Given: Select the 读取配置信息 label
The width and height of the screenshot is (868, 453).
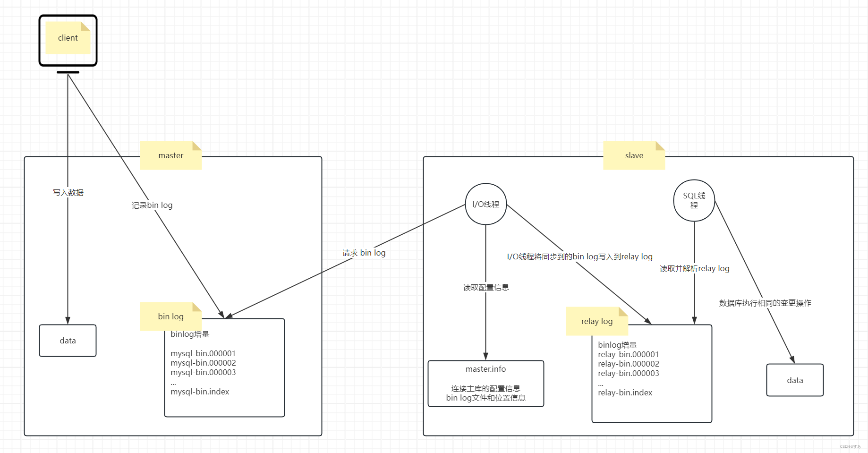Looking at the screenshot, I should (x=486, y=287).
